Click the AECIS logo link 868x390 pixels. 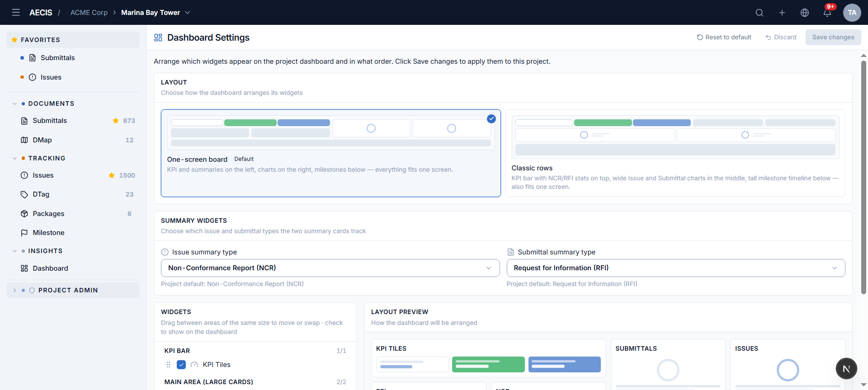(41, 13)
